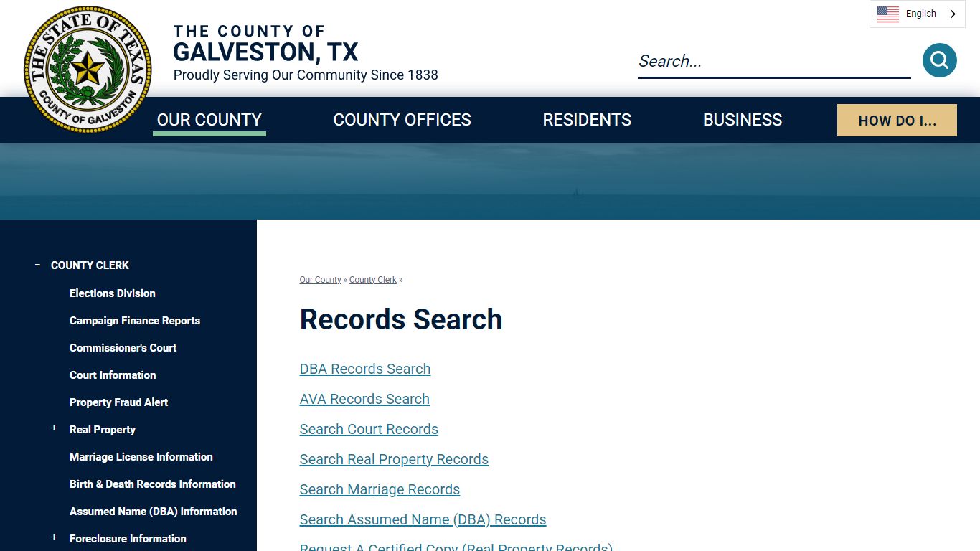980x551 pixels.
Task: Open Real Property sidebar item
Action: pyautogui.click(x=103, y=429)
